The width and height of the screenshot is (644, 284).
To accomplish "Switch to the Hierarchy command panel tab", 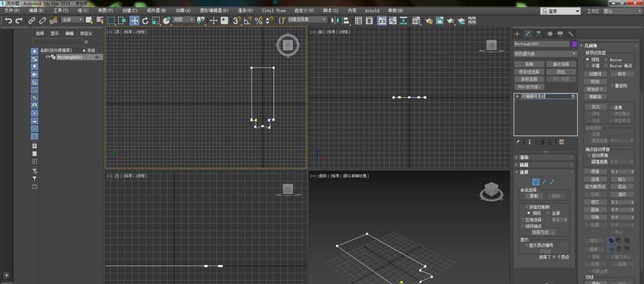I will tap(538, 33).
